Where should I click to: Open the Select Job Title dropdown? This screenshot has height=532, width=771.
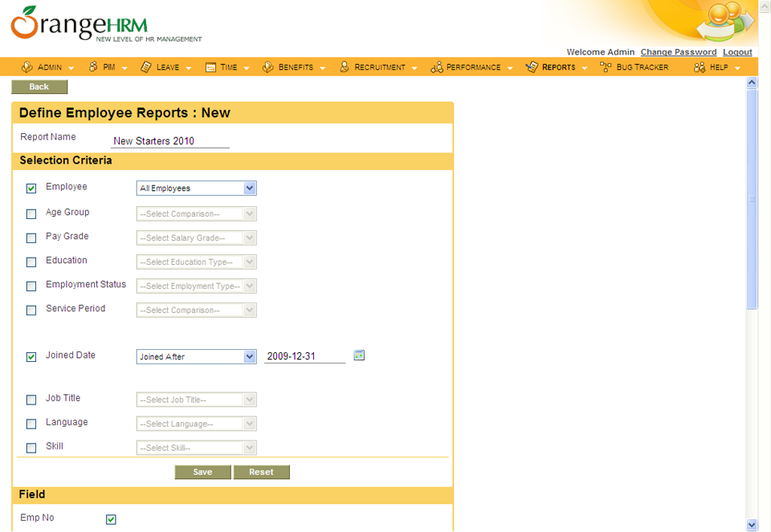[196, 400]
